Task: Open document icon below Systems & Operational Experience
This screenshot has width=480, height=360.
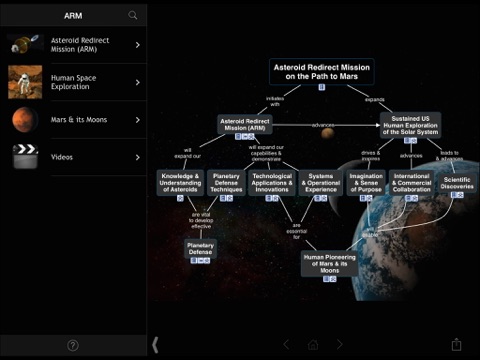Action: click(x=318, y=198)
